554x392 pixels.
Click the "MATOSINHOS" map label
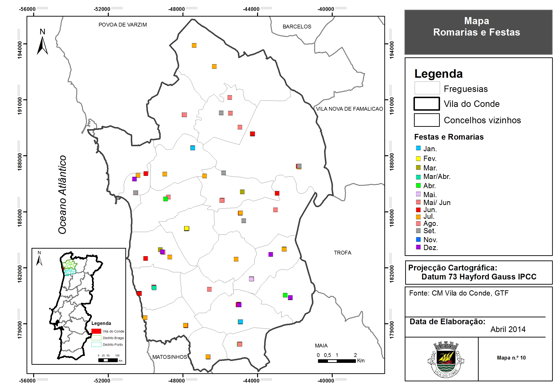(x=170, y=357)
